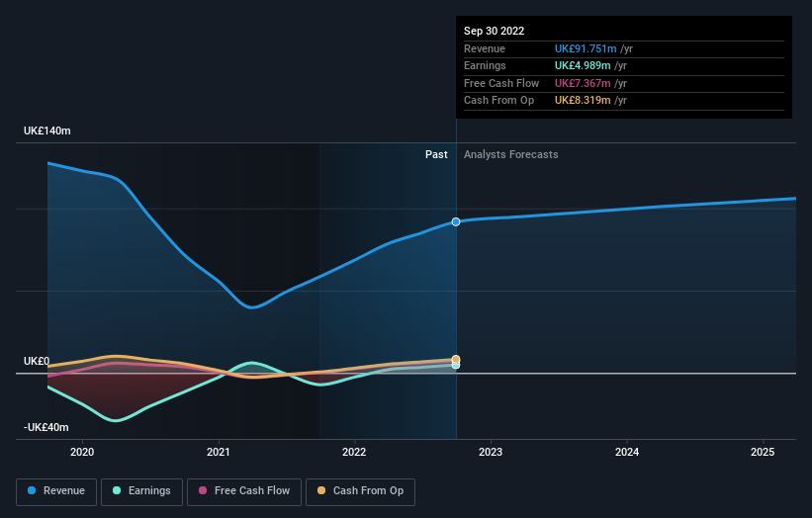Click the Earnings row label in tooltip

[x=485, y=65]
